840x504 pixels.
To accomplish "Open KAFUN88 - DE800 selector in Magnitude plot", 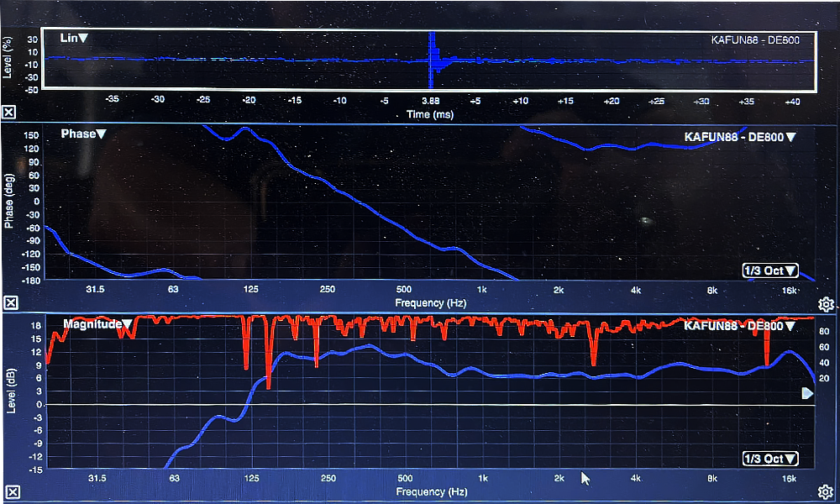I will 739,326.
